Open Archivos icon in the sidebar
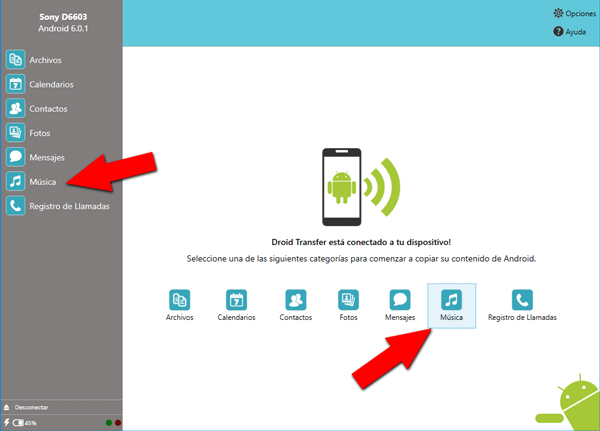 [15, 60]
